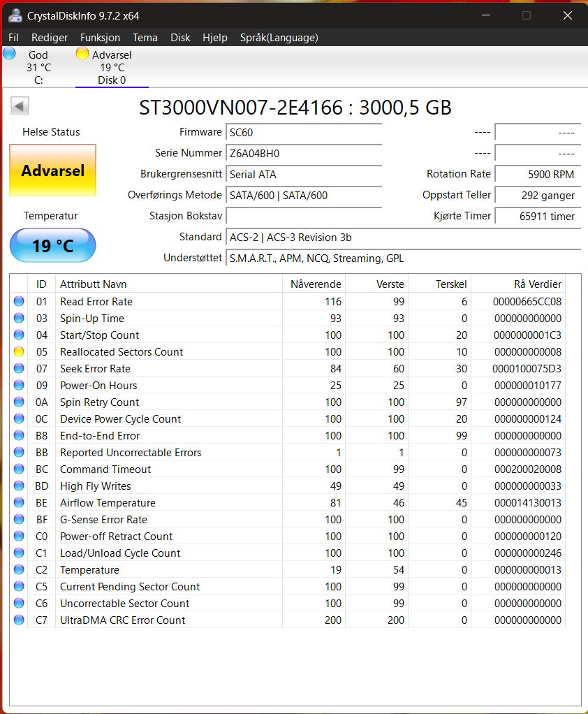Select the Current Pending Sector Count row

(130, 587)
